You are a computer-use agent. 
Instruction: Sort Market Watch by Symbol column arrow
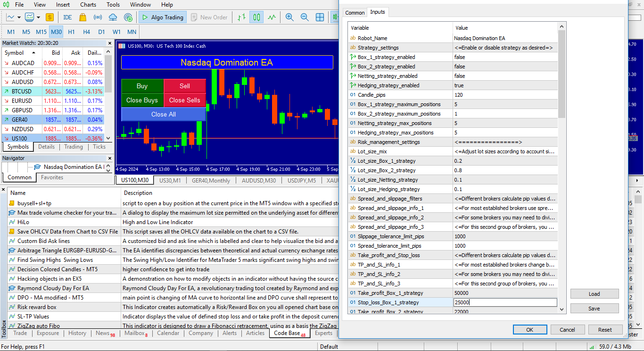click(33, 53)
